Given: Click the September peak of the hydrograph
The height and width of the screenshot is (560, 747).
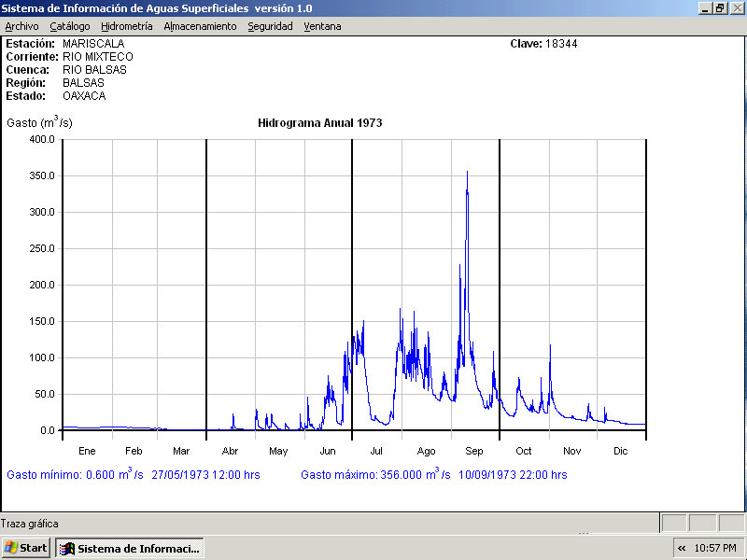Looking at the screenshot, I should click(467, 174).
